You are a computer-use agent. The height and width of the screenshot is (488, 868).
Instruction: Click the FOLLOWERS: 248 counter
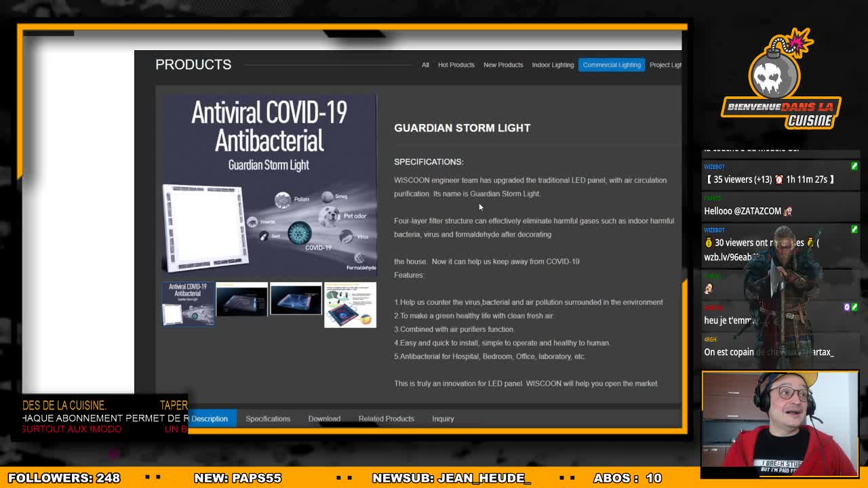(x=64, y=478)
